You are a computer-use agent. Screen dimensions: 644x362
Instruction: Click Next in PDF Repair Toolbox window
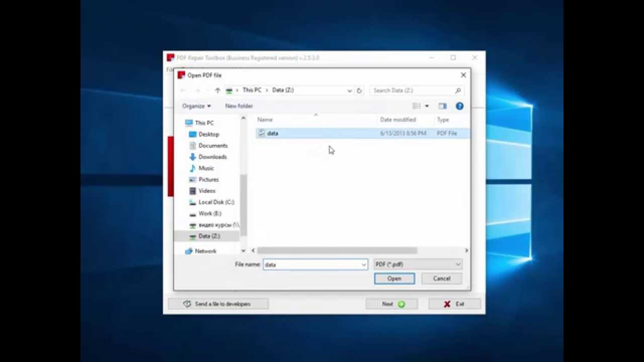click(392, 304)
